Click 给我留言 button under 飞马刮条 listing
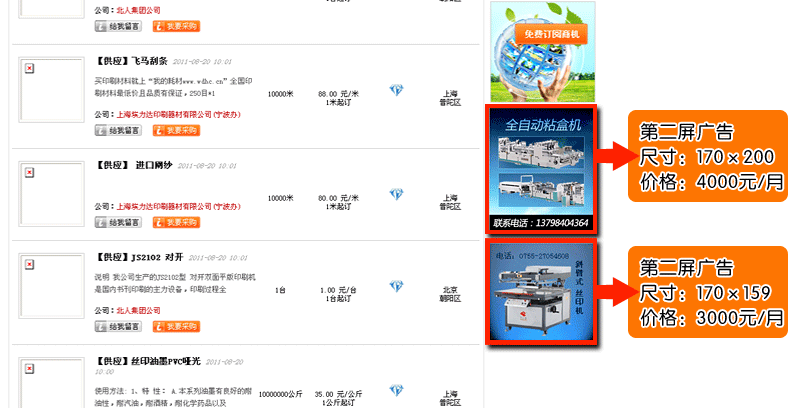Image resolution: width=800 pixels, height=408 pixels. click(118, 131)
